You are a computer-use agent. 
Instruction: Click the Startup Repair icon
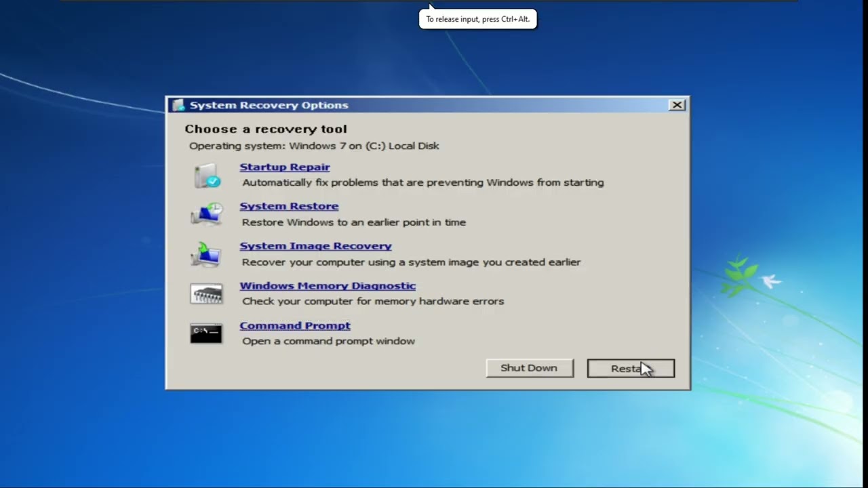coord(207,176)
